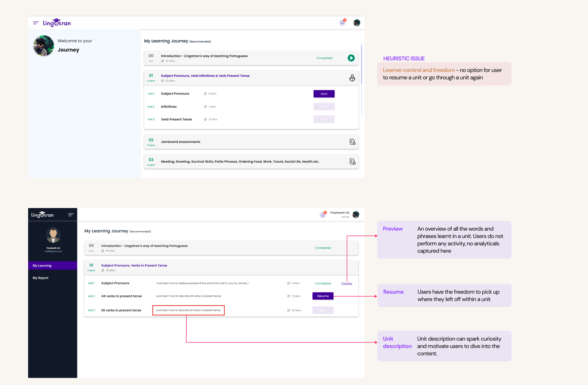Click the learner icon on Verb Infinitives chapter
The width and height of the screenshot is (588, 385).
click(x=352, y=78)
